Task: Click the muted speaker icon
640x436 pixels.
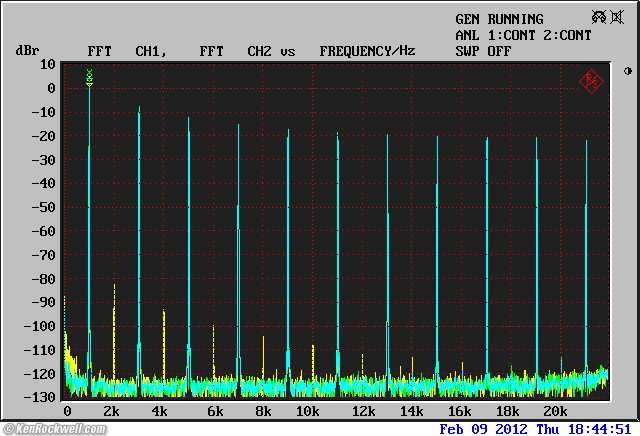Action: 617,18
